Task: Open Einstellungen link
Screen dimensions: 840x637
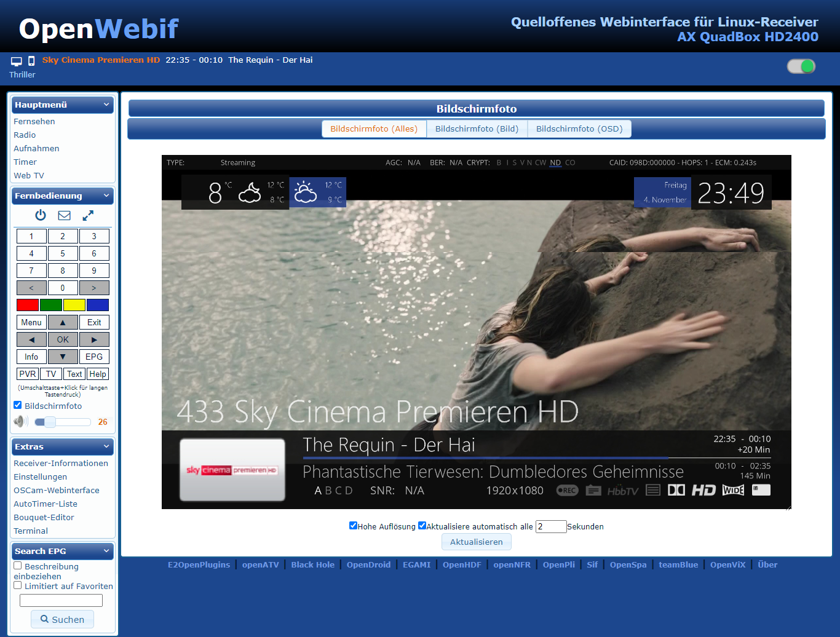Action: tap(41, 477)
